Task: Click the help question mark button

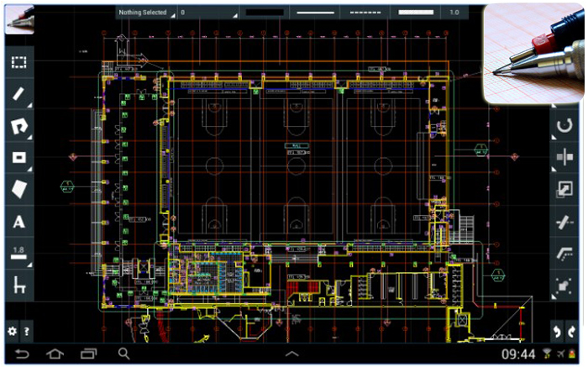Action: (27, 331)
